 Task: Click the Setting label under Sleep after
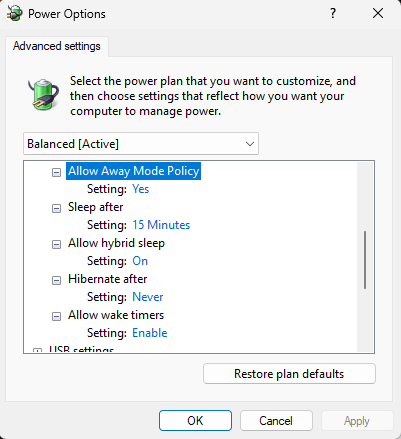pos(107,225)
